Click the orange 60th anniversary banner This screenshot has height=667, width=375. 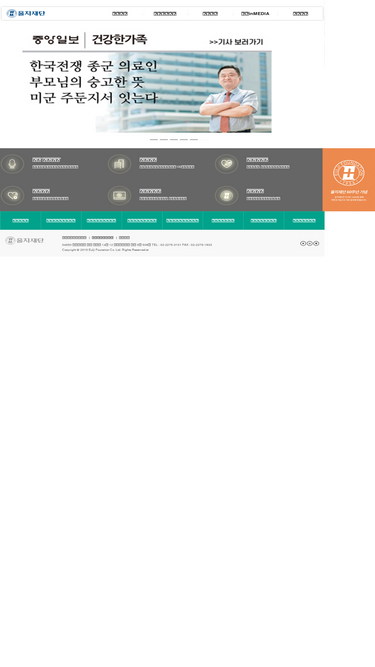(349, 180)
